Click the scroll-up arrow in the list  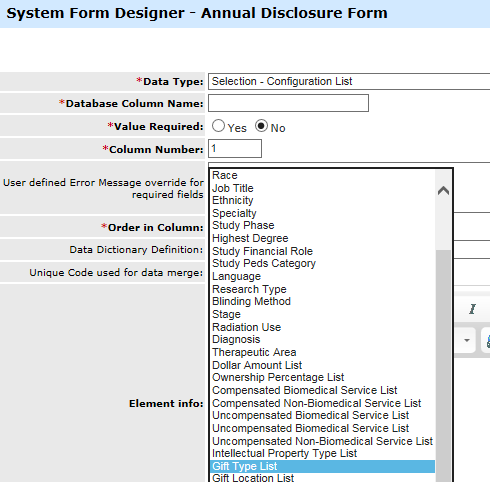click(443, 191)
